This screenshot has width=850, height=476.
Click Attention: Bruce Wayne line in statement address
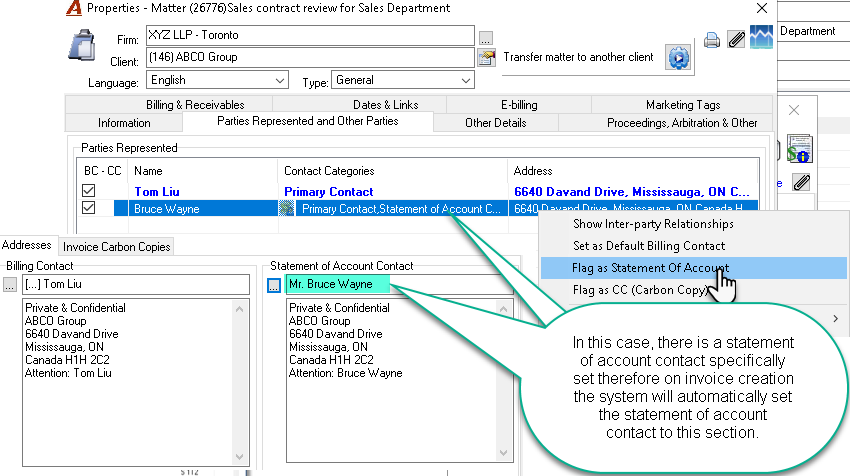tap(345, 373)
